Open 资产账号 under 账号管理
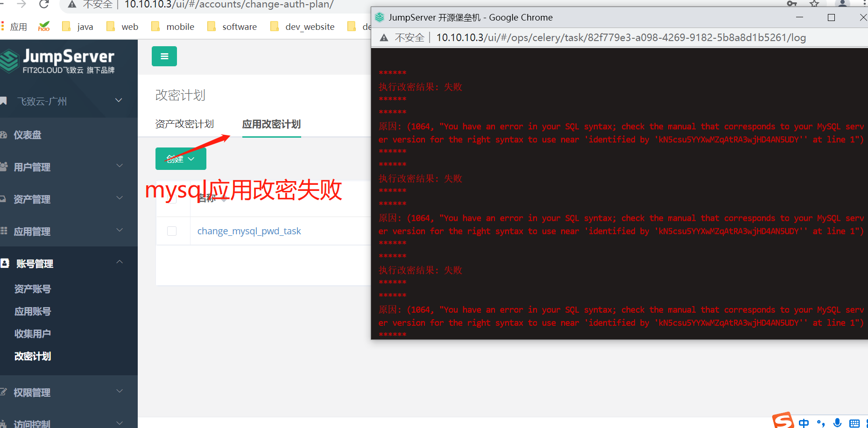868x428 pixels. pos(33,289)
